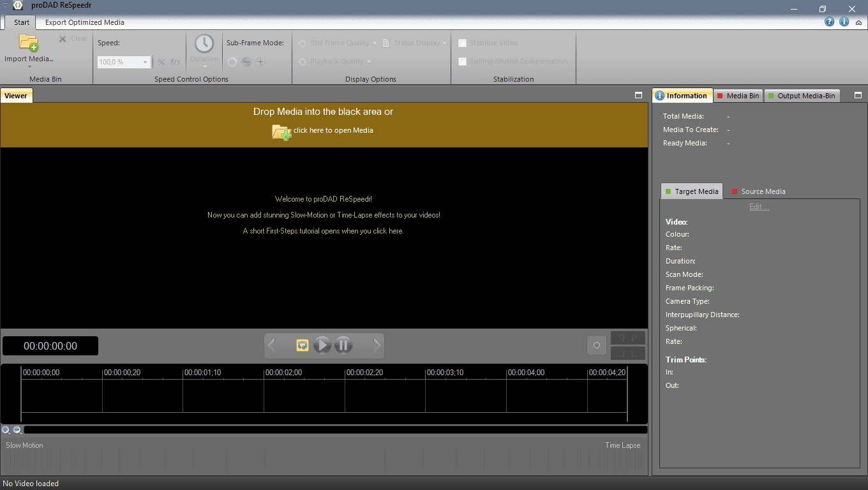Click the Import Media folder icon

(x=29, y=43)
